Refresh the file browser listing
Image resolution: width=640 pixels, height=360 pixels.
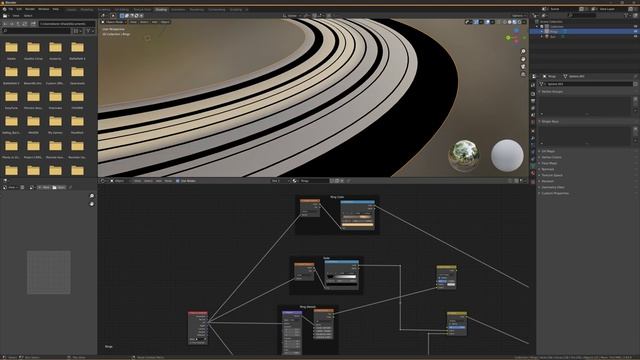(25, 24)
